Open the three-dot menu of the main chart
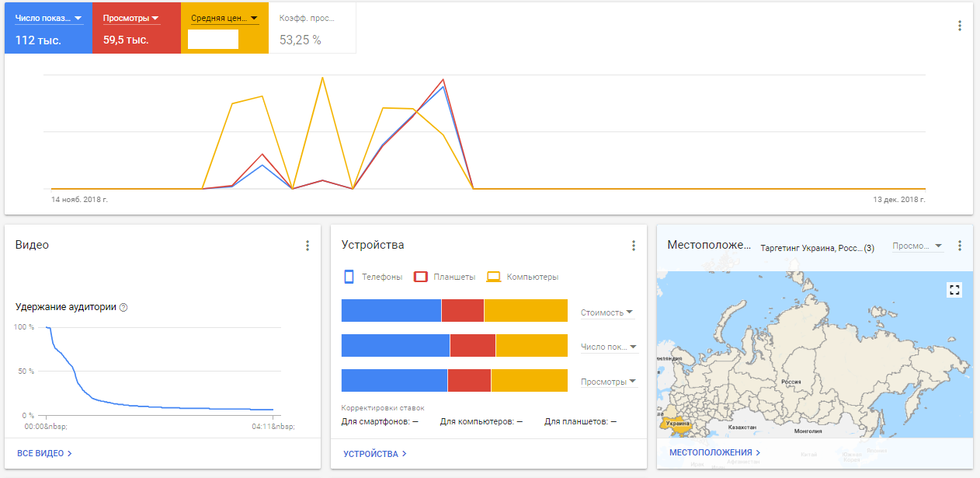The height and width of the screenshot is (478, 980). pyautogui.click(x=959, y=26)
